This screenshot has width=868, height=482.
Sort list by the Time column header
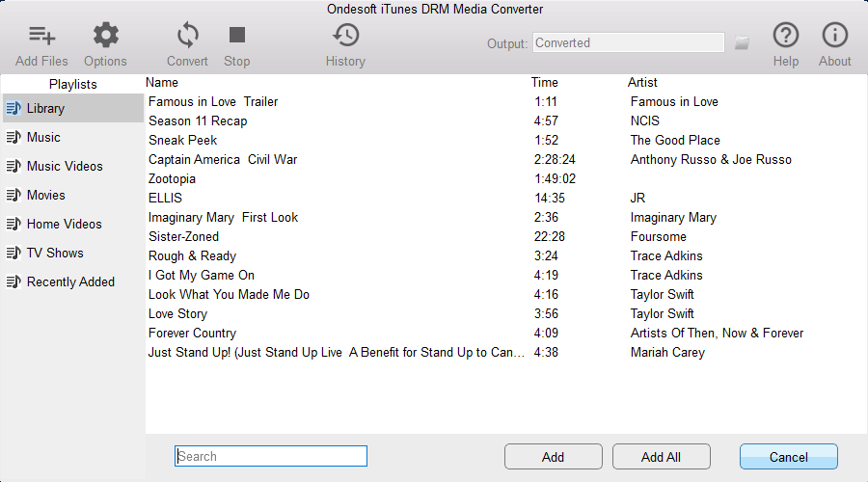click(545, 82)
